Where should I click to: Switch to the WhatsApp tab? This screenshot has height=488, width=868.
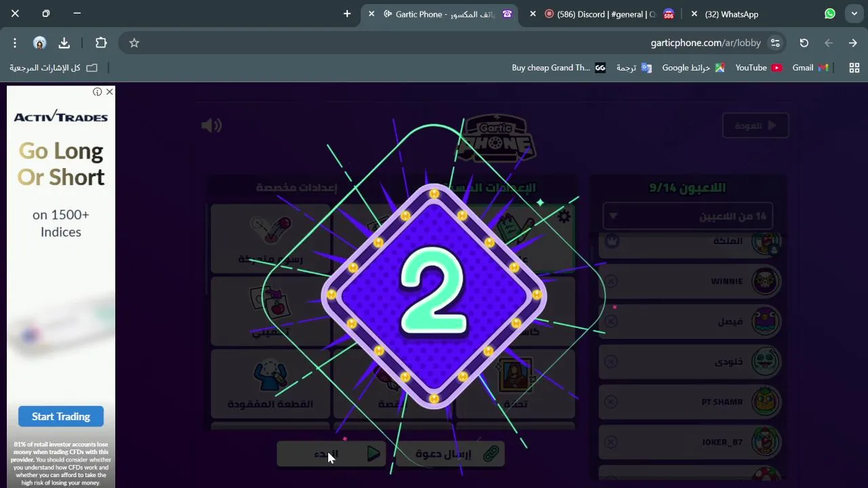763,14
